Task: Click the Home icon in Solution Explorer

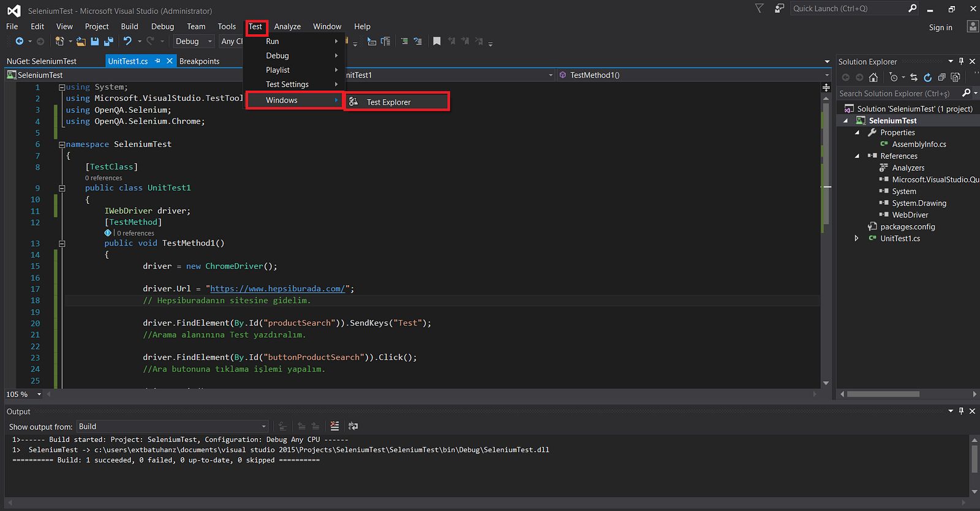Action: [873, 77]
